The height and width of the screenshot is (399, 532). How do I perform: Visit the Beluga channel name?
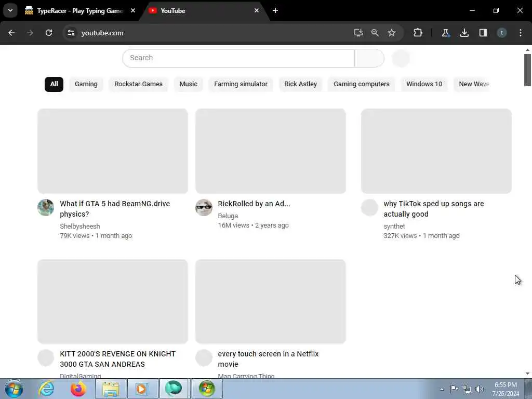pyautogui.click(x=228, y=216)
